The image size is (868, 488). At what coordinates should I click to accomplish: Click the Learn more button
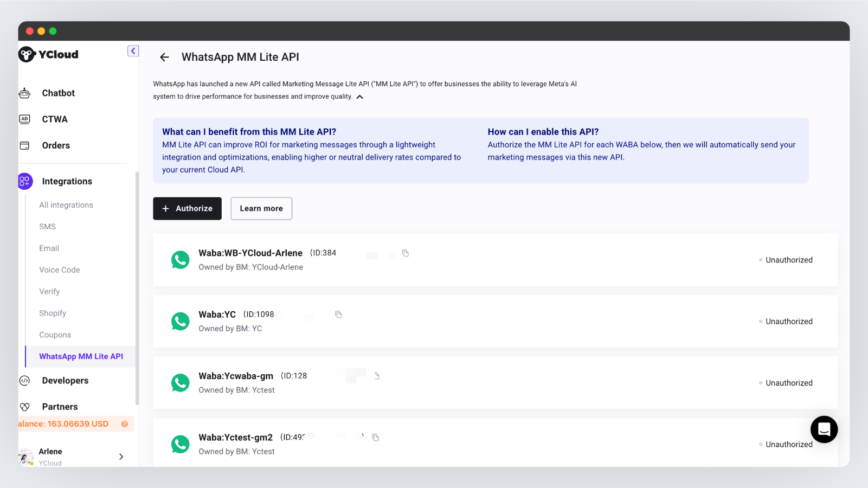pos(261,209)
